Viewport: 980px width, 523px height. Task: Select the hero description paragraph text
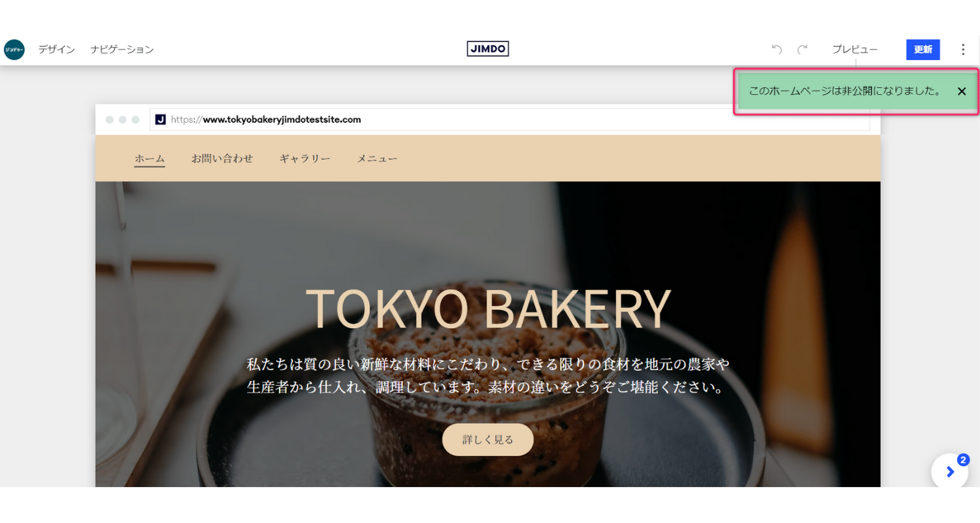(488, 375)
